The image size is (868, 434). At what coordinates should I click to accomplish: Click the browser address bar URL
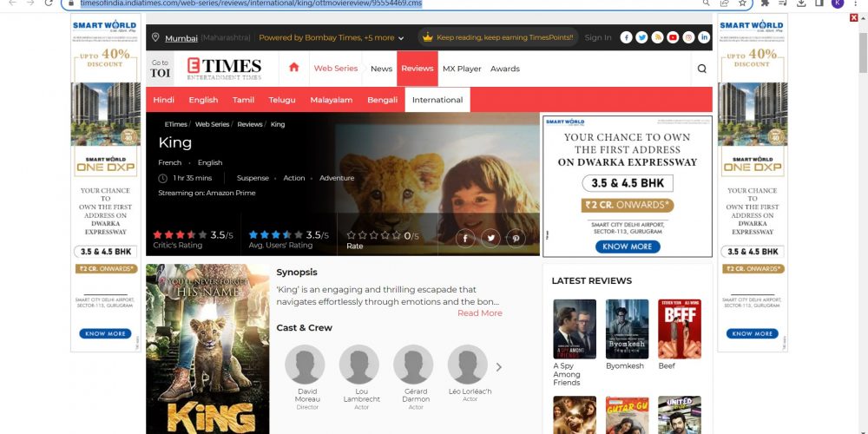coord(251,3)
